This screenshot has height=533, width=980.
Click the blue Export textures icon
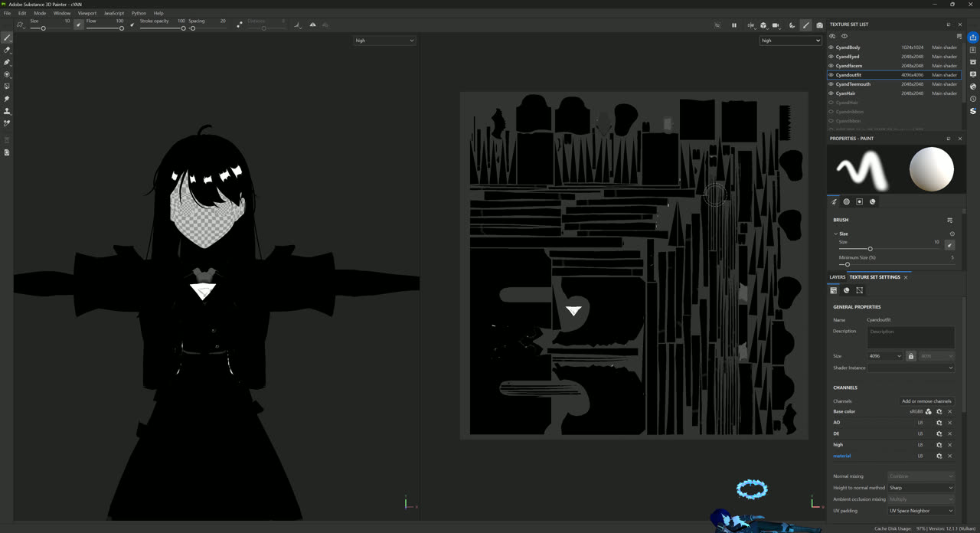(x=973, y=38)
